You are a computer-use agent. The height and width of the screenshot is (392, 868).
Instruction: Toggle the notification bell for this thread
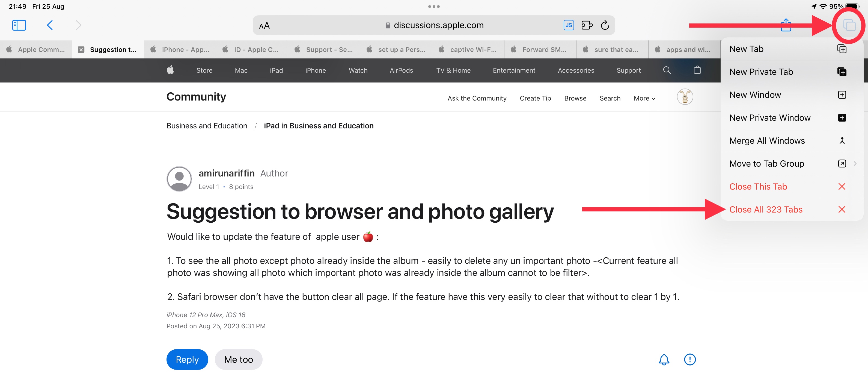(x=664, y=359)
